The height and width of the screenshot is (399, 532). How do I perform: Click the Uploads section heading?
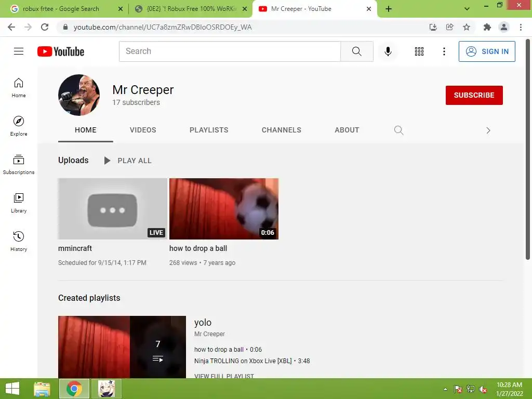pos(73,160)
